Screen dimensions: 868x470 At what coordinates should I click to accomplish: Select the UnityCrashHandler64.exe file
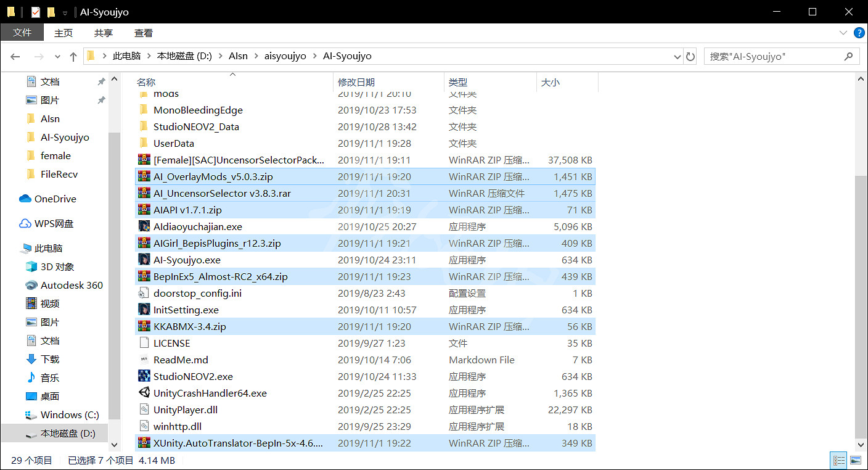(210, 393)
